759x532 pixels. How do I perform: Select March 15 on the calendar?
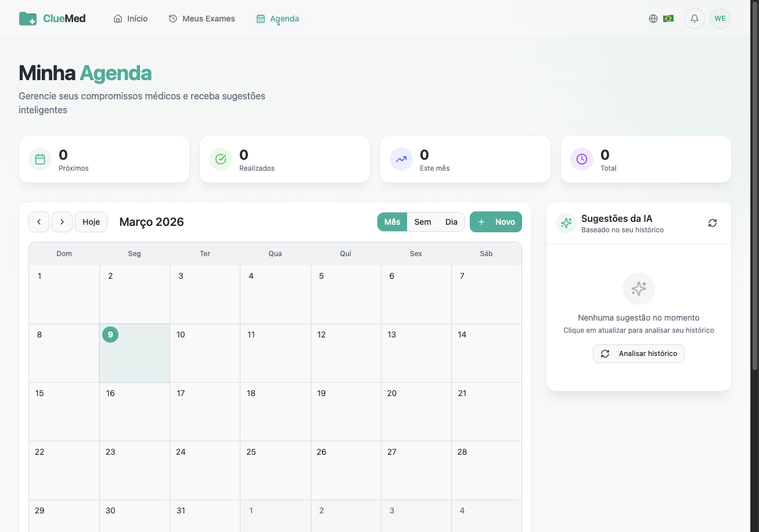click(x=64, y=412)
